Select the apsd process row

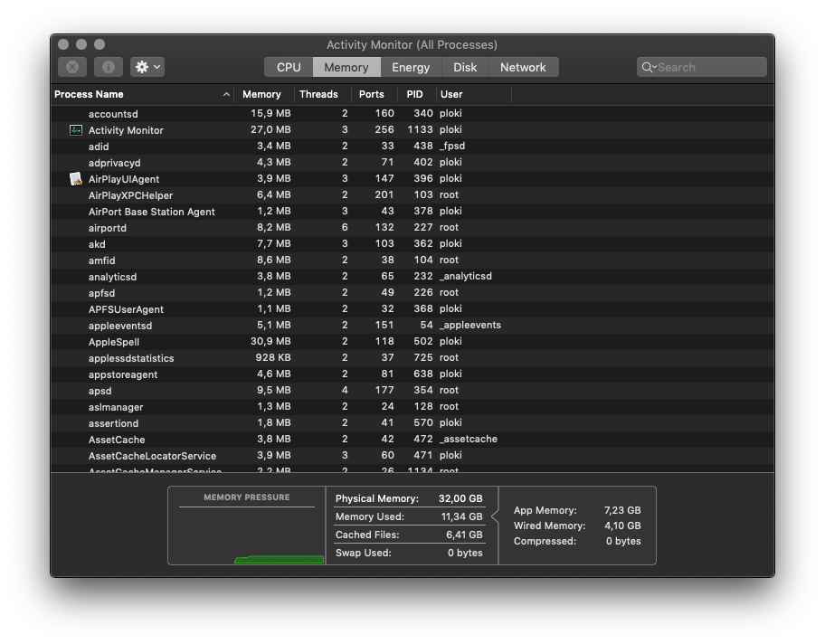click(412, 391)
